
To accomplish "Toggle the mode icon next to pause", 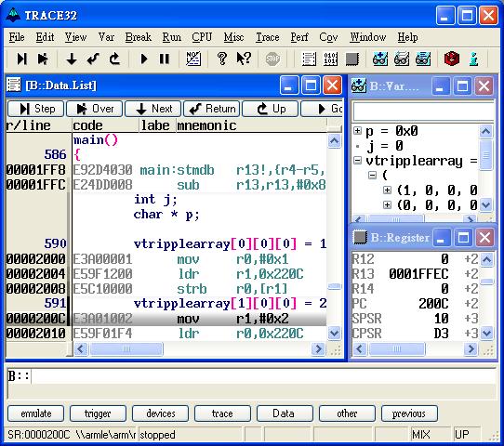I will (x=193, y=59).
